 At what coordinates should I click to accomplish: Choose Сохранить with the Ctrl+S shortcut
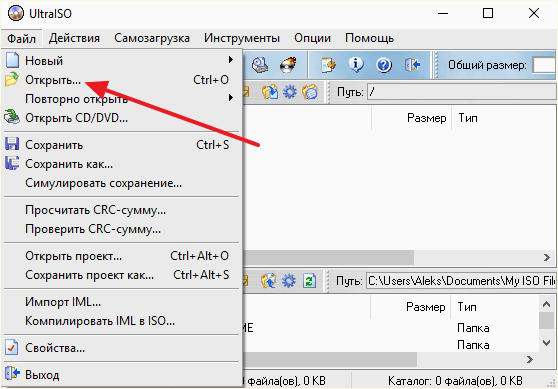121,145
